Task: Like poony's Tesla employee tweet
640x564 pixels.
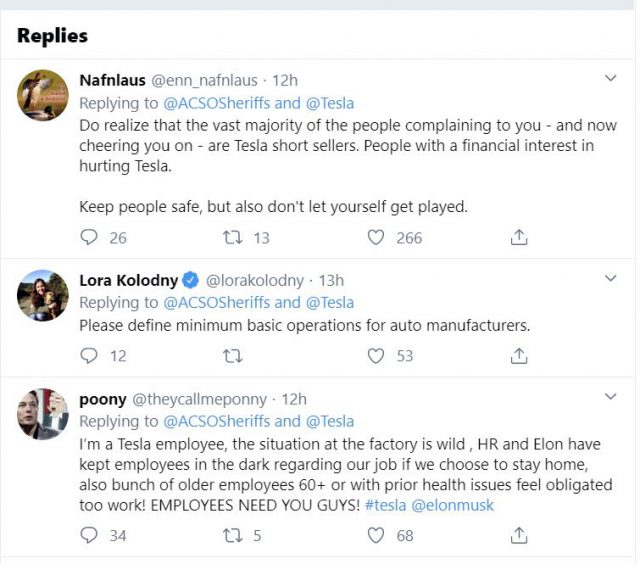Action: coord(376,535)
